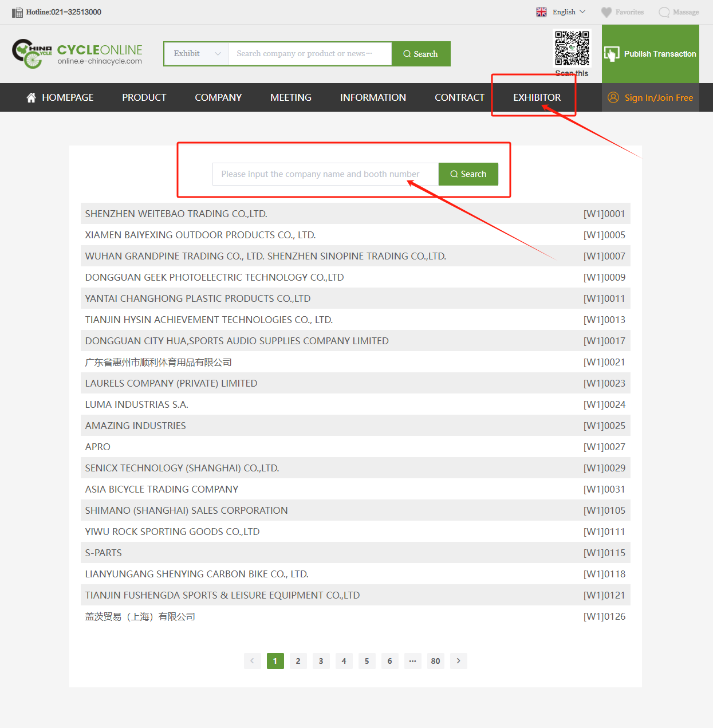Click the China Cycle Online logo
713x728 pixels.
pyautogui.click(x=77, y=53)
